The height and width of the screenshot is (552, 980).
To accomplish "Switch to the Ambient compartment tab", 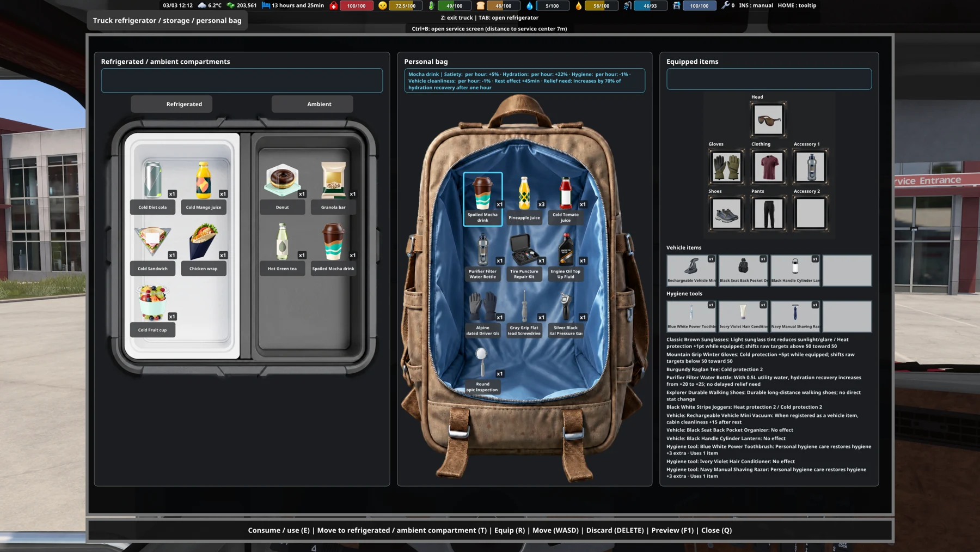I will coord(313,104).
